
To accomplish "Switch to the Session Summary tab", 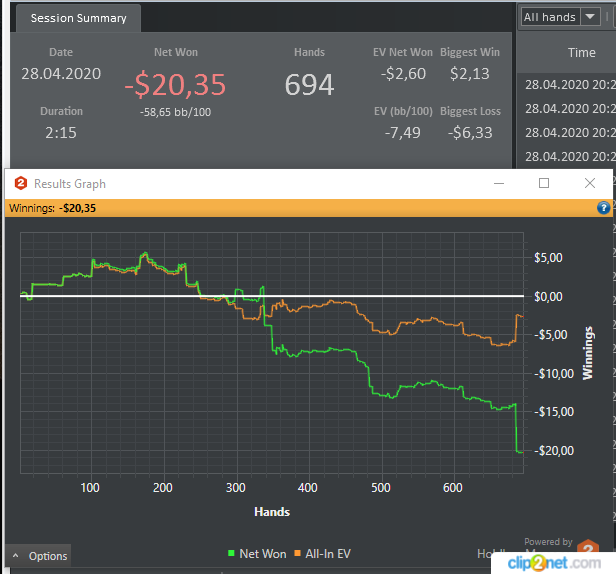I will tap(79, 18).
